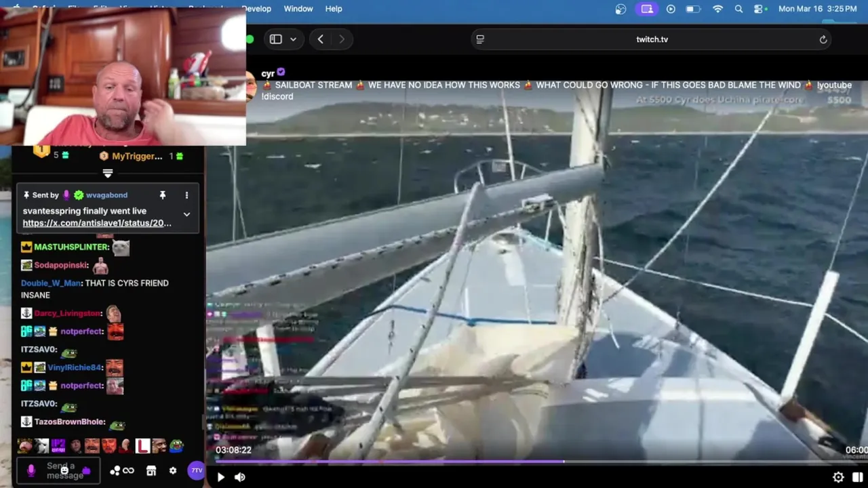Open the Help menu
Screen dimensions: 868x488
coord(334,9)
